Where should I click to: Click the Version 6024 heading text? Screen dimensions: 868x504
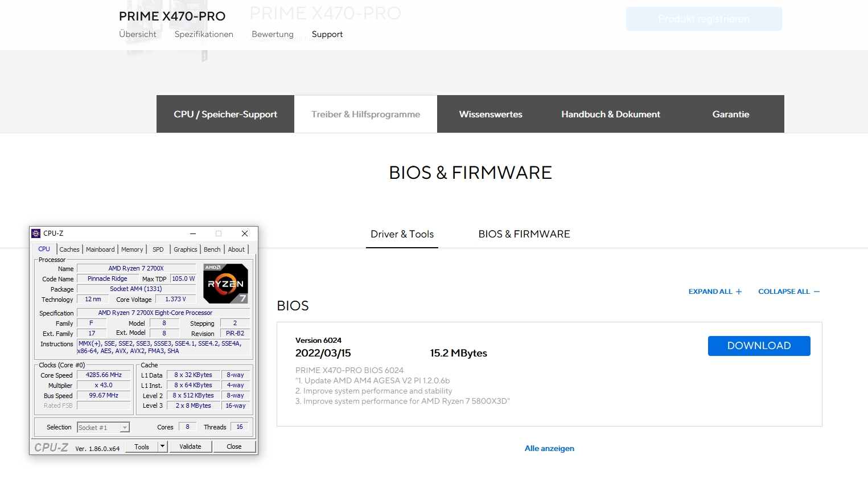tap(318, 341)
